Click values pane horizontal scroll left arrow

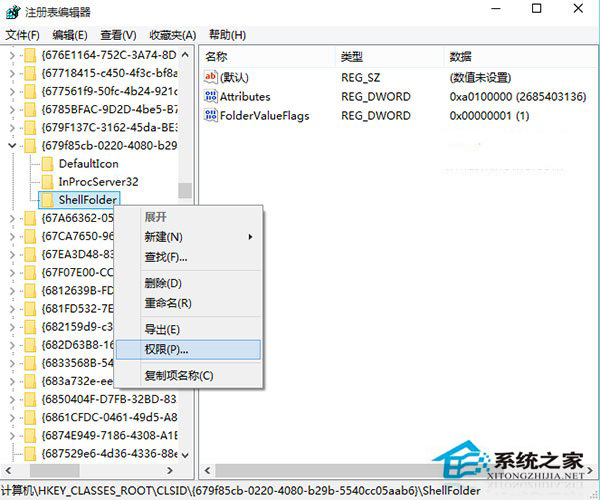point(207,471)
